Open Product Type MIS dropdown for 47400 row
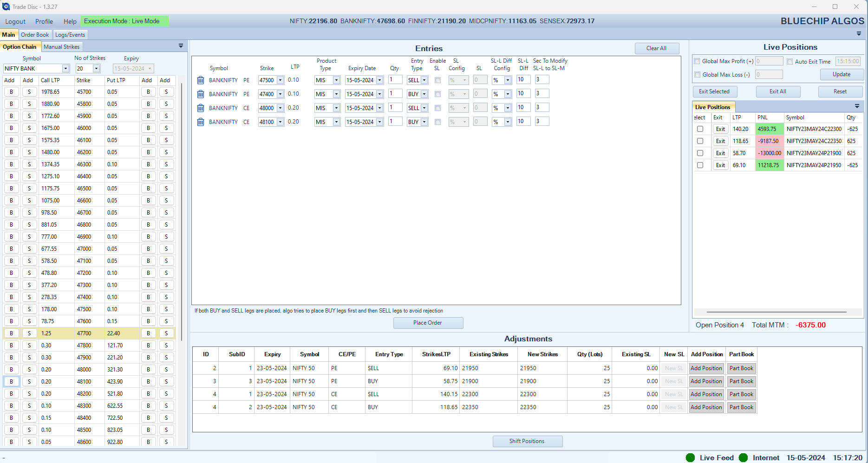This screenshot has height=463, width=868. [x=336, y=94]
